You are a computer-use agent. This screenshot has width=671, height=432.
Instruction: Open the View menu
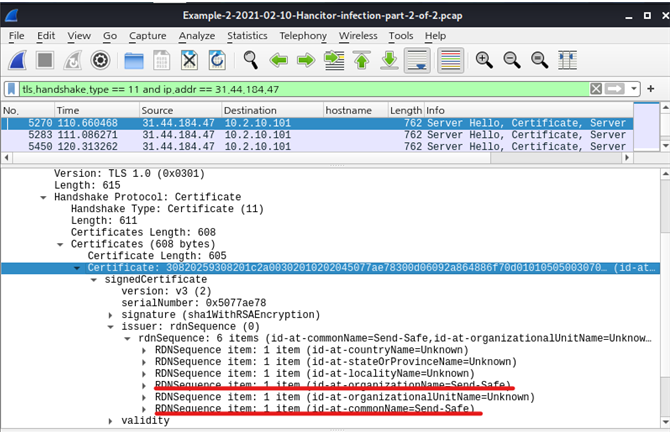pyautogui.click(x=79, y=36)
